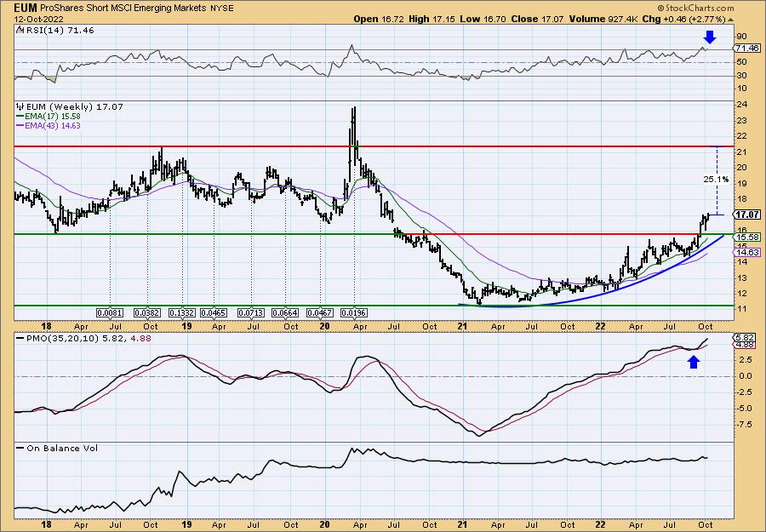Click the black line marker before On Balance Vol

[20, 448]
